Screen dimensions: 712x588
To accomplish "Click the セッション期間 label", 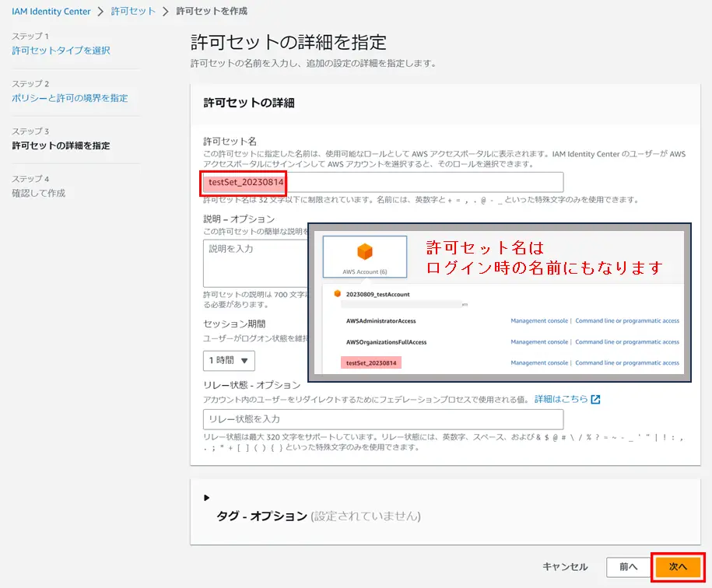I will [x=234, y=324].
